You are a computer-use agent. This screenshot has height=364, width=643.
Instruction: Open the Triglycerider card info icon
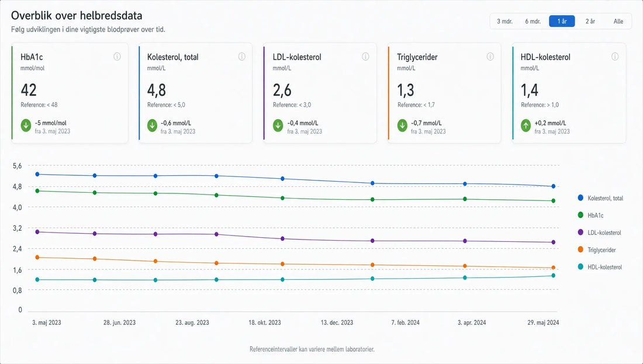[x=490, y=57]
